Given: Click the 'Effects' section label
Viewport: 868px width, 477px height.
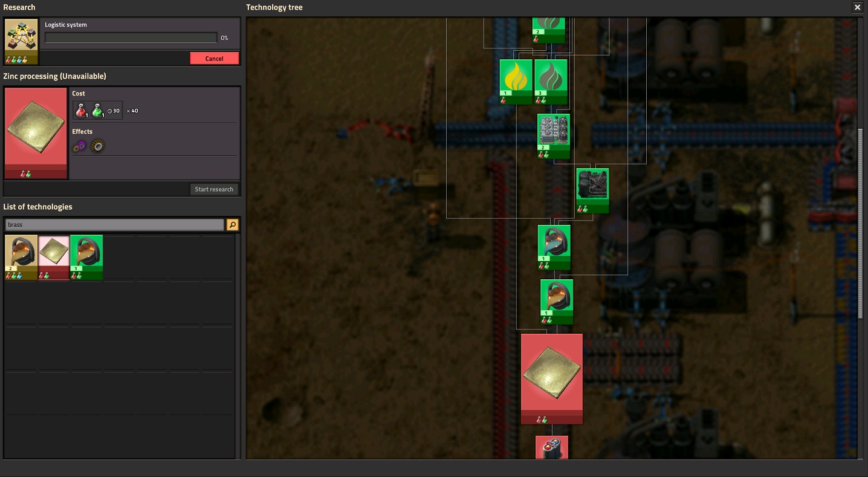Looking at the screenshot, I should [82, 131].
